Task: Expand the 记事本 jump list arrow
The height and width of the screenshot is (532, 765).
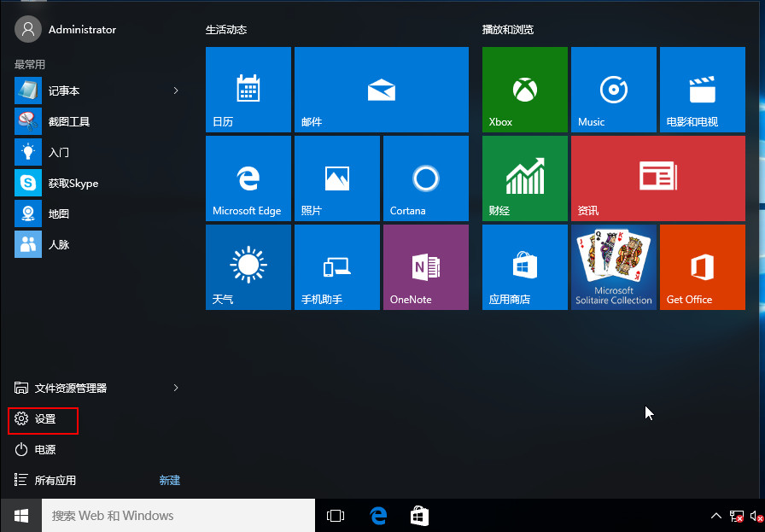Action: pos(176,91)
